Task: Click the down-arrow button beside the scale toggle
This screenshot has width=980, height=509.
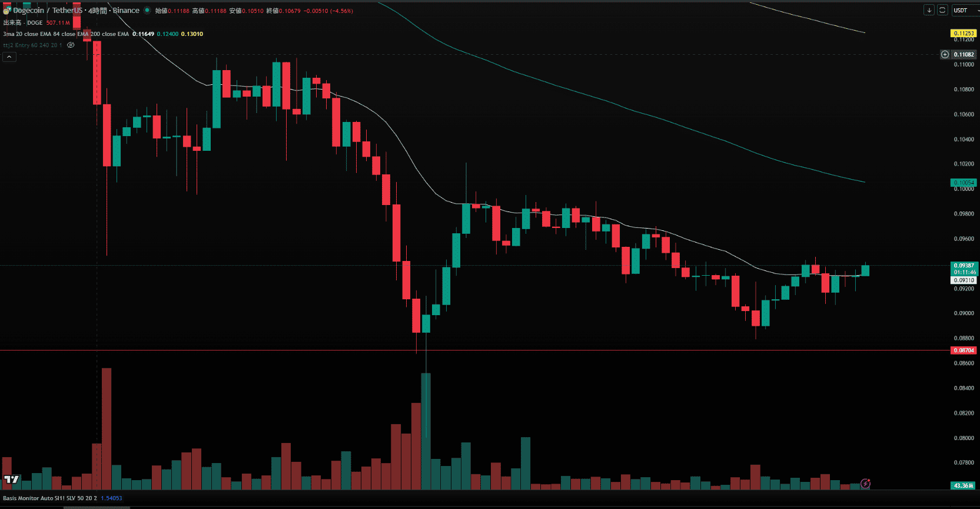Action: pyautogui.click(x=929, y=10)
